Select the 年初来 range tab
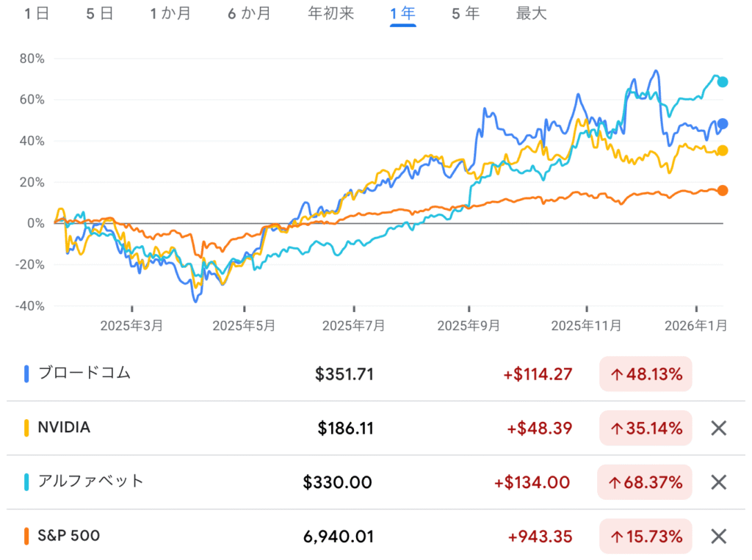The image size is (752, 560). click(x=331, y=14)
